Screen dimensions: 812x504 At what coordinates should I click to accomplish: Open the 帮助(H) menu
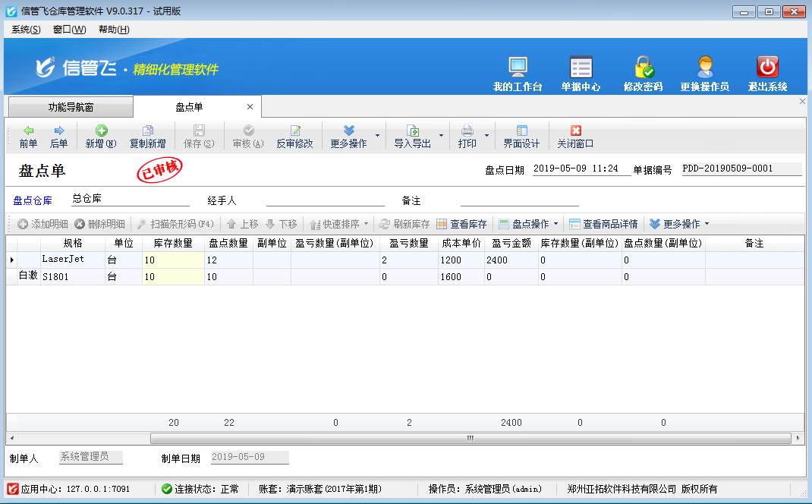click(114, 30)
